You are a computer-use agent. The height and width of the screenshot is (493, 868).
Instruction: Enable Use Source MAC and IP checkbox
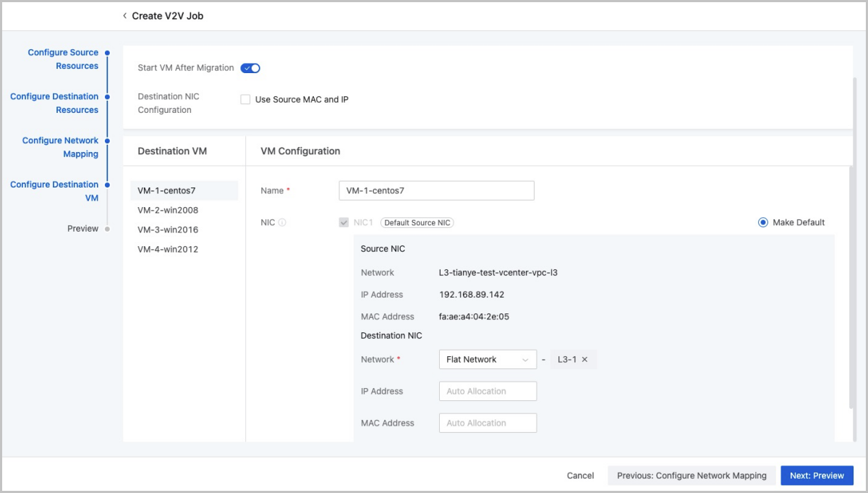click(245, 100)
